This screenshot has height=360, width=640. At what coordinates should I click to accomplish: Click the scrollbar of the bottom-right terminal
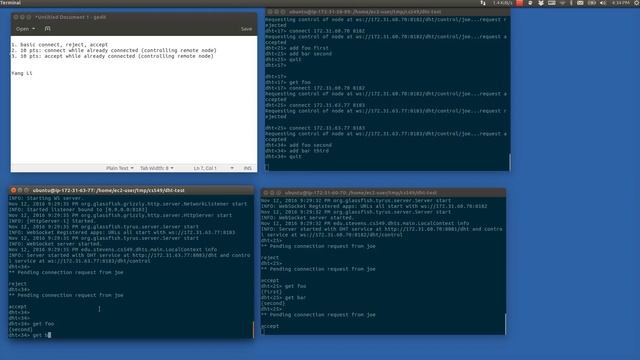click(505, 324)
